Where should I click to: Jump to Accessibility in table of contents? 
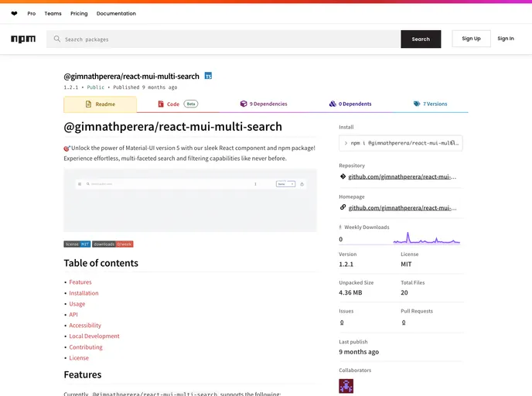click(x=85, y=325)
